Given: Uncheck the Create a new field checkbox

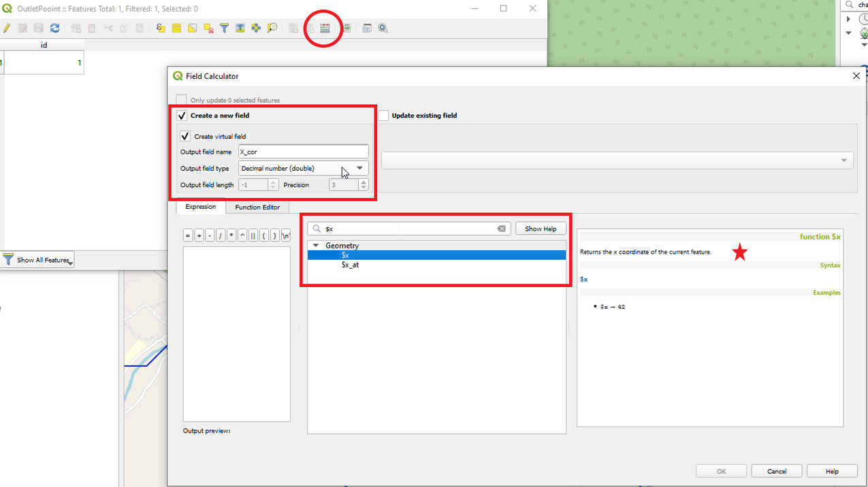Looking at the screenshot, I should point(182,116).
